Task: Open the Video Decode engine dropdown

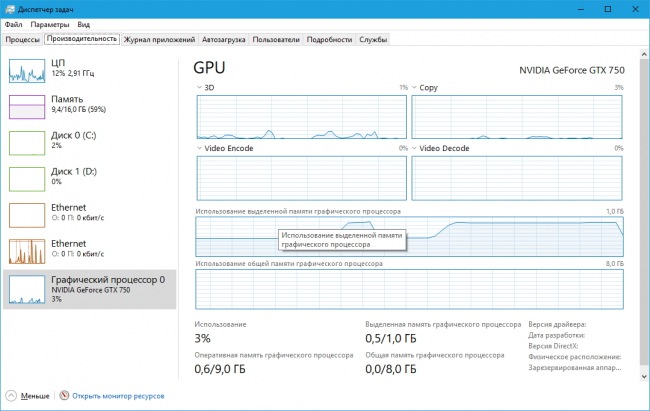Action: pos(414,148)
